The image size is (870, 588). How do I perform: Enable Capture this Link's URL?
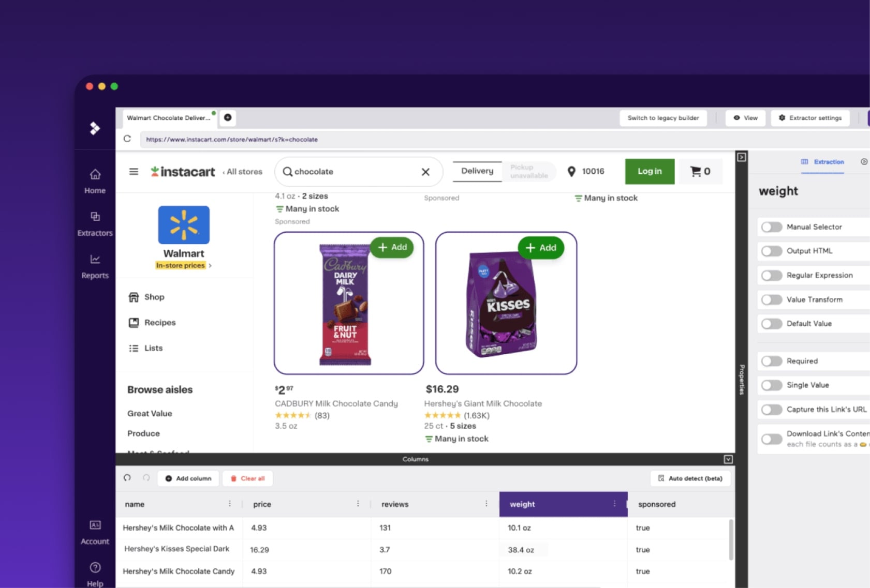(772, 410)
